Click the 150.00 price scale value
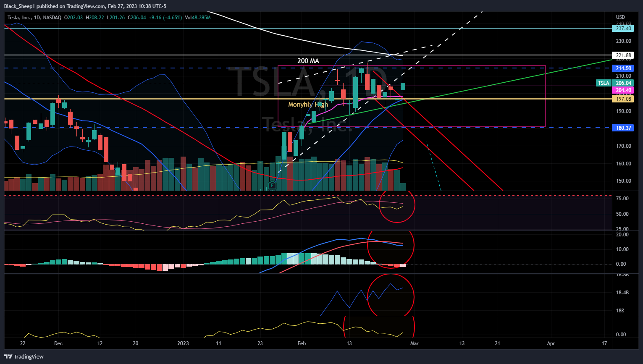Viewport: 643px width, 364px height. (623, 181)
